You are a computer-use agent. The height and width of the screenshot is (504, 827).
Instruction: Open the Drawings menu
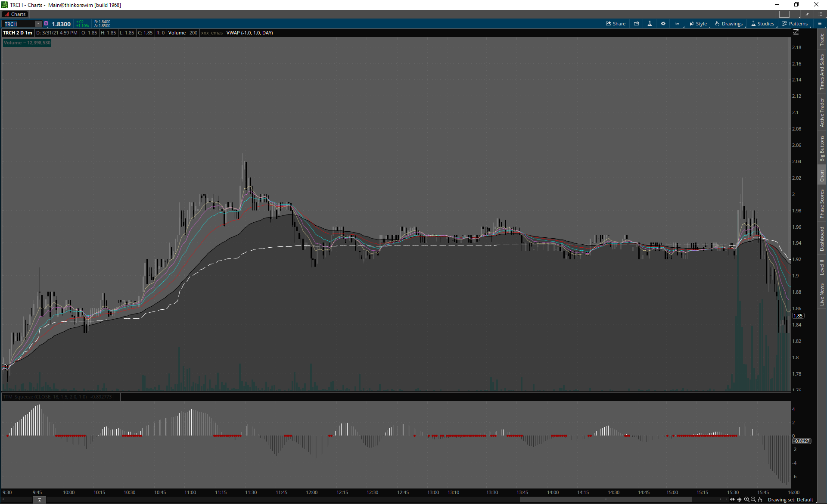[x=729, y=24]
